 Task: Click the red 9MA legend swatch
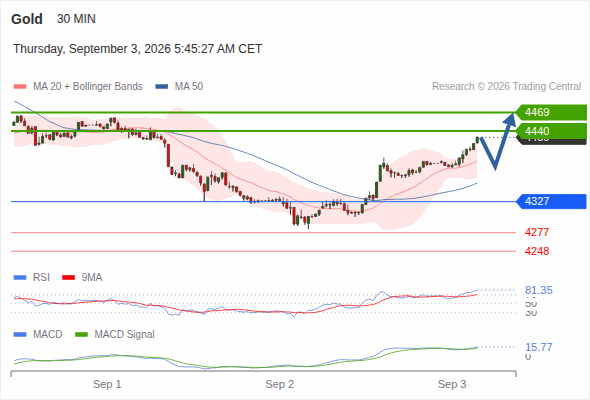pyautogui.click(x=68, y=278)
